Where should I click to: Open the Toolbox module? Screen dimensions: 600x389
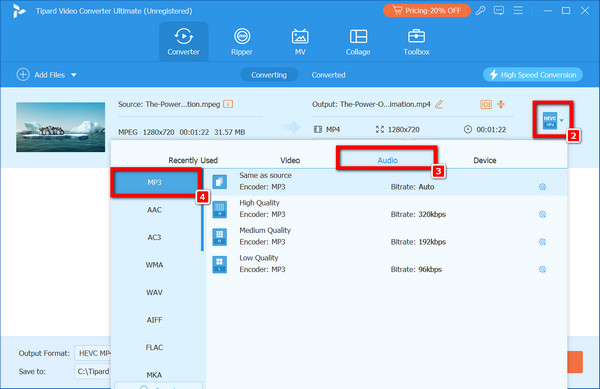(416, 42)
